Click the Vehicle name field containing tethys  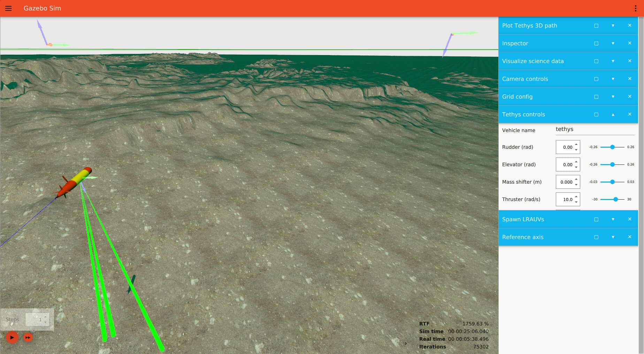pos(595,129)
